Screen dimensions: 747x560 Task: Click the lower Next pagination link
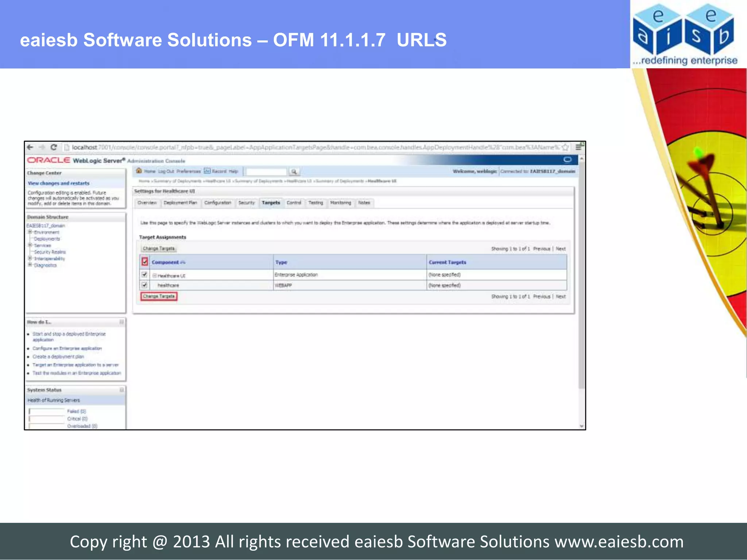[561, 297]
